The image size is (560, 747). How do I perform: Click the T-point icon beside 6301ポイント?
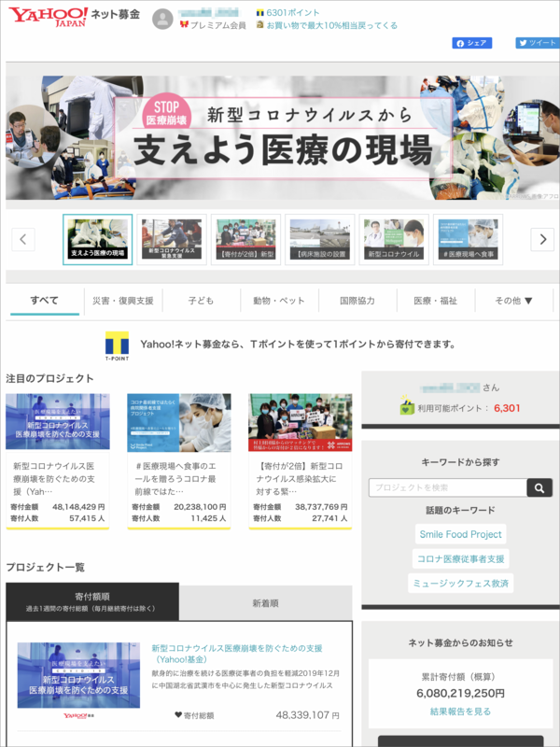(260, 13)
